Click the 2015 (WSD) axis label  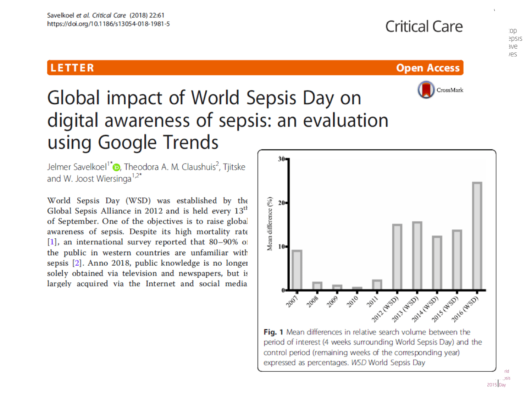(445, 309)
